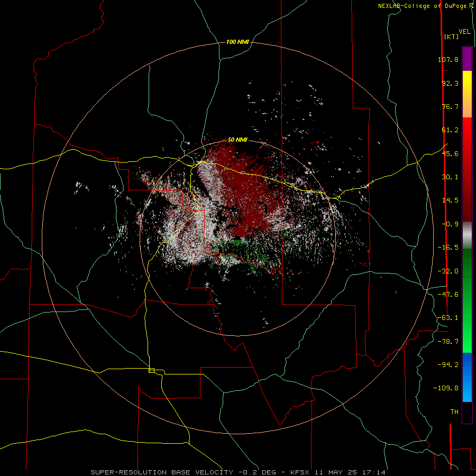Click the 45.6 velocity scale value

450,153
